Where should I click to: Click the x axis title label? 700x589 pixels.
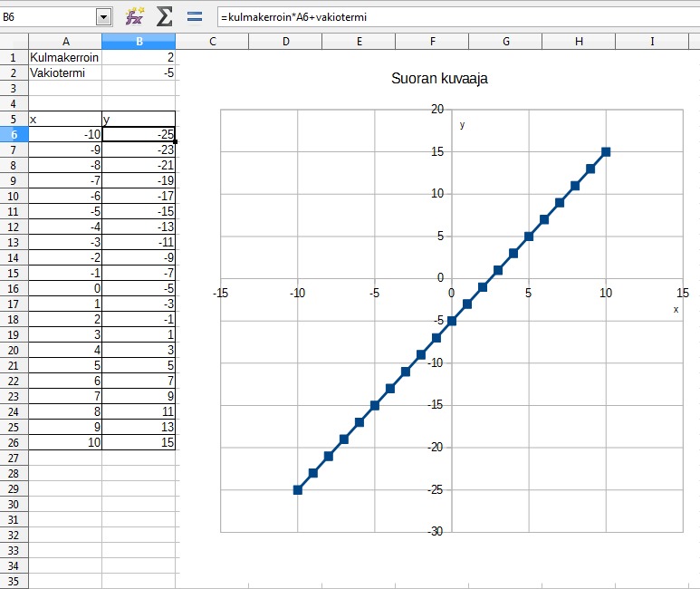[676, 309]
